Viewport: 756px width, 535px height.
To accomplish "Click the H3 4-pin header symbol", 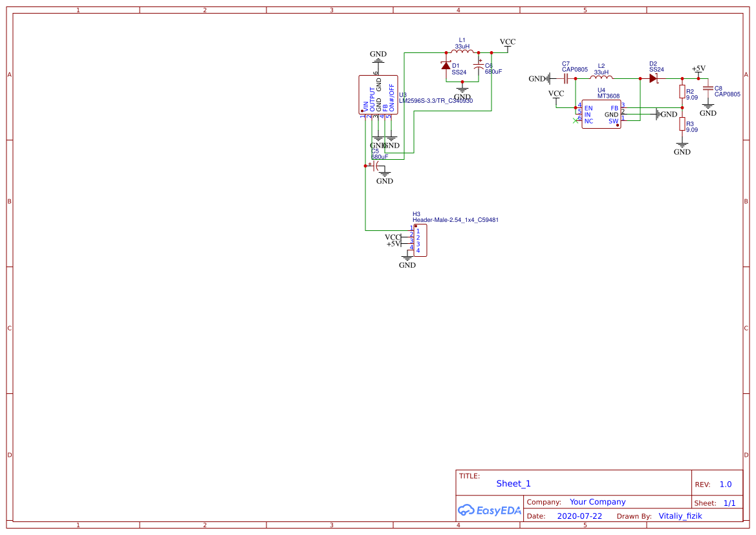I will 420,241.
